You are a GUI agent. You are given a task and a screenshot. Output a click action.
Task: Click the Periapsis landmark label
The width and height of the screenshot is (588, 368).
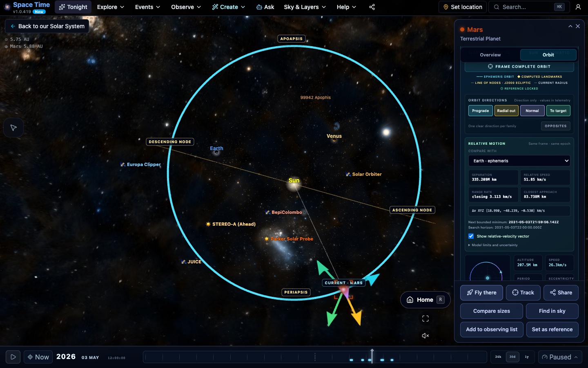pos(296,292)
